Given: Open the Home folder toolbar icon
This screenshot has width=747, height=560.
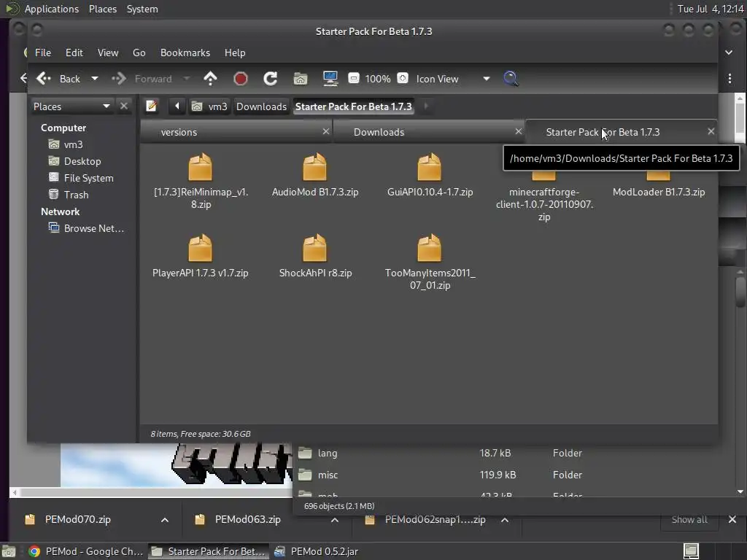Looking at the screenshot, I should [300, 79].
